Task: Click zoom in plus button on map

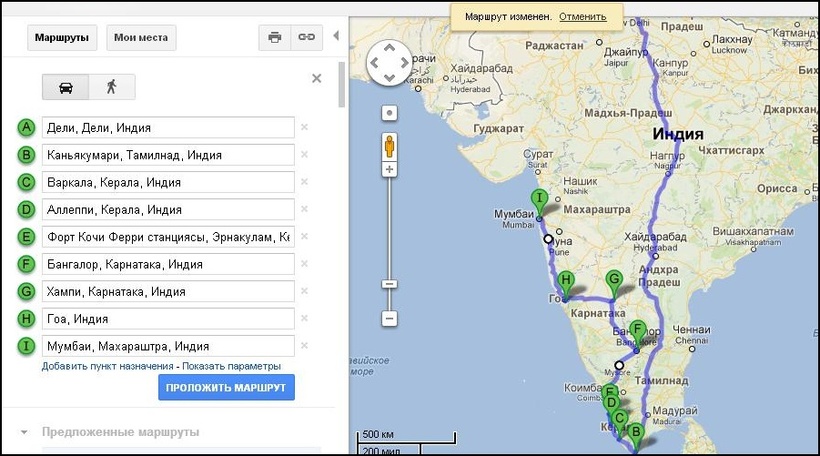Action: click(390, 170)
